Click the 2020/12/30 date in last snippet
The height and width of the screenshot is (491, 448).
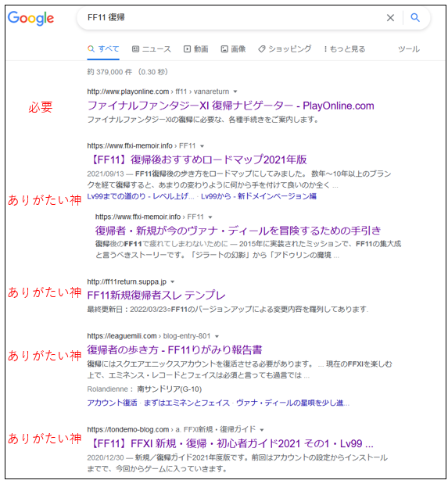click(x=106, y=458)
